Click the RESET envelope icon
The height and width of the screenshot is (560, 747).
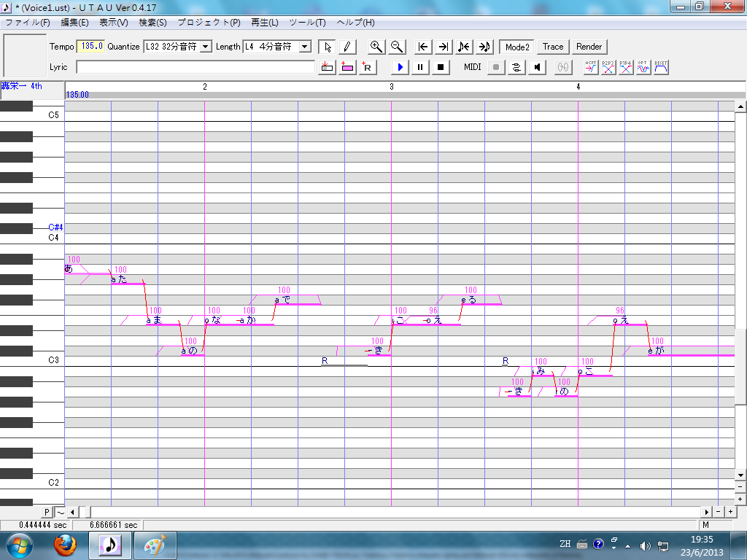point(661,67)
